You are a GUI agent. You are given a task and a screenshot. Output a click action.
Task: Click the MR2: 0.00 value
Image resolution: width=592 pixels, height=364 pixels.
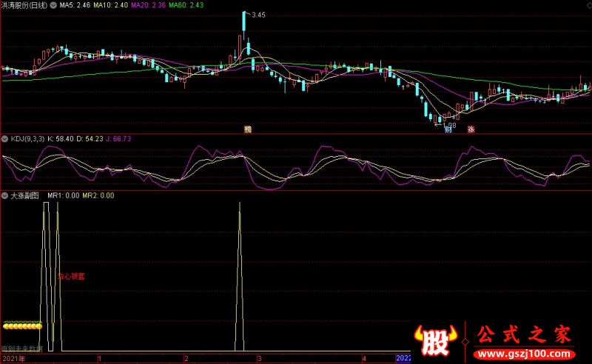(98, 195)
